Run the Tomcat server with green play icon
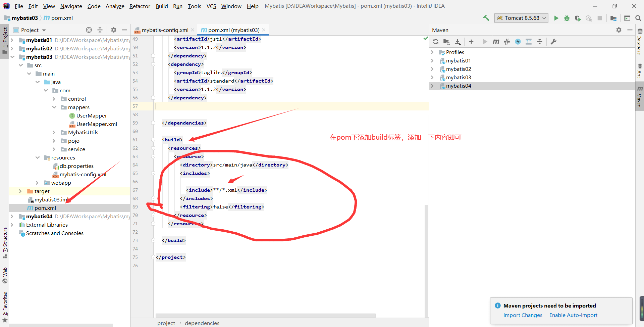644x327 pixels. (556, 18)
